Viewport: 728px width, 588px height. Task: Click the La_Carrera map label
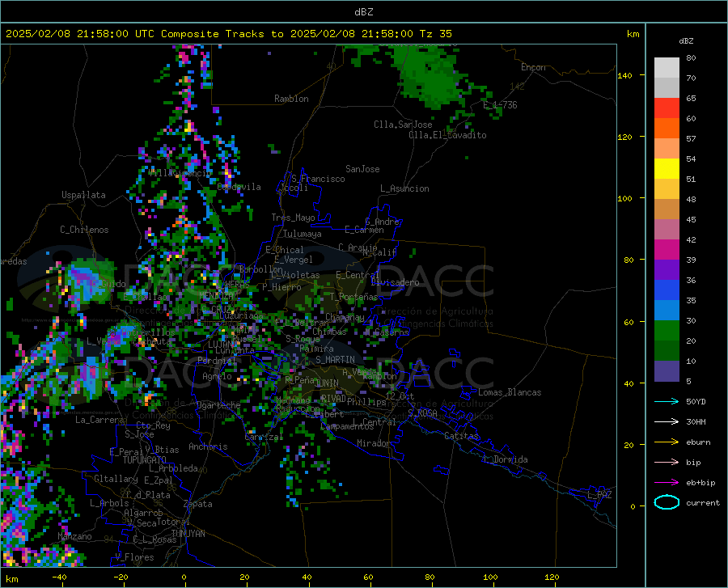click(99, 420)
